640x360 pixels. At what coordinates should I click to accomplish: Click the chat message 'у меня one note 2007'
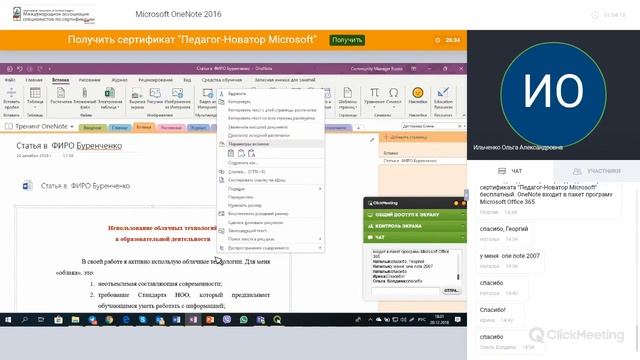tap(509, 256)
